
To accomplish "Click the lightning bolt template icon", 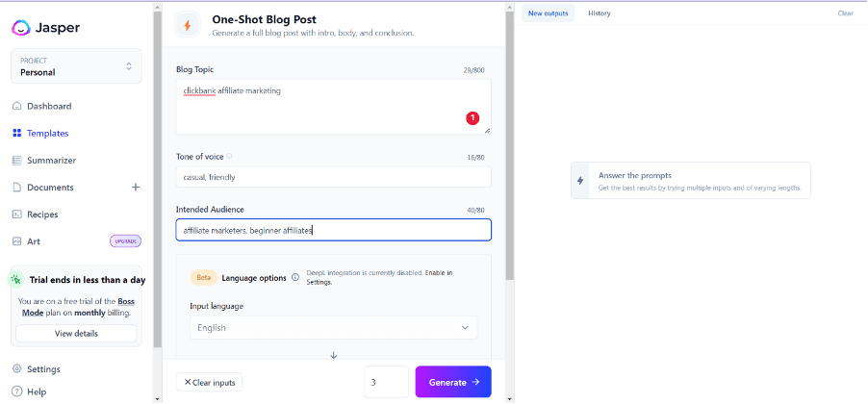I will click(x=187, y=25).
